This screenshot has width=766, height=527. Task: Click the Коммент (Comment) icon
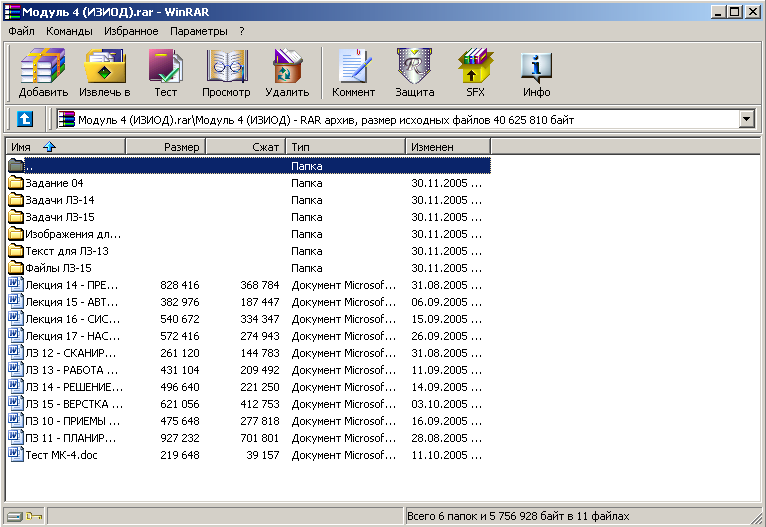354,66
